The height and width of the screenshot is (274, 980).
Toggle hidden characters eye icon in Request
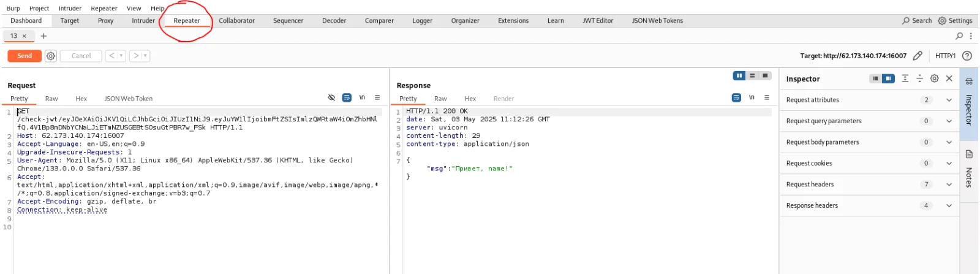pos(331,97)
